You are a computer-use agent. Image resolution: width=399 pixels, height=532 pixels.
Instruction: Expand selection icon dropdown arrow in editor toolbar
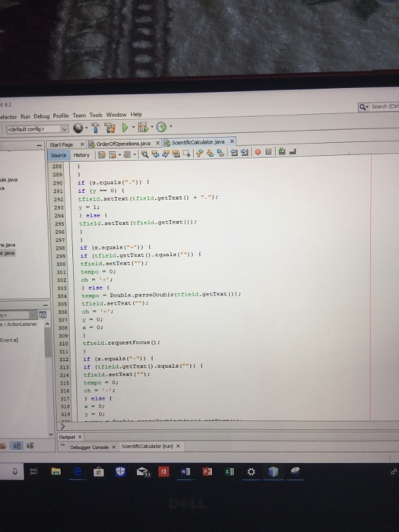click(x=135, y=155)
